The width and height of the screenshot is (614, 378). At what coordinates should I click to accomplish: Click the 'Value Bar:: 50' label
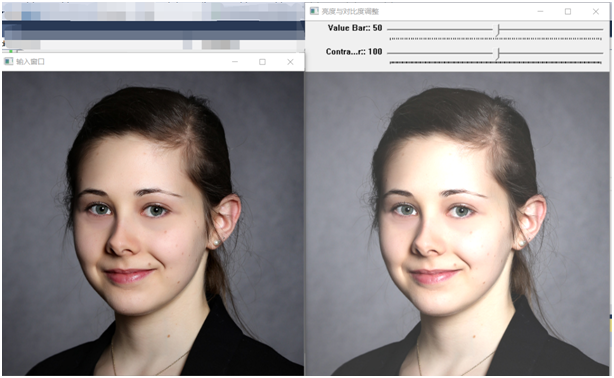coord(354,28)
